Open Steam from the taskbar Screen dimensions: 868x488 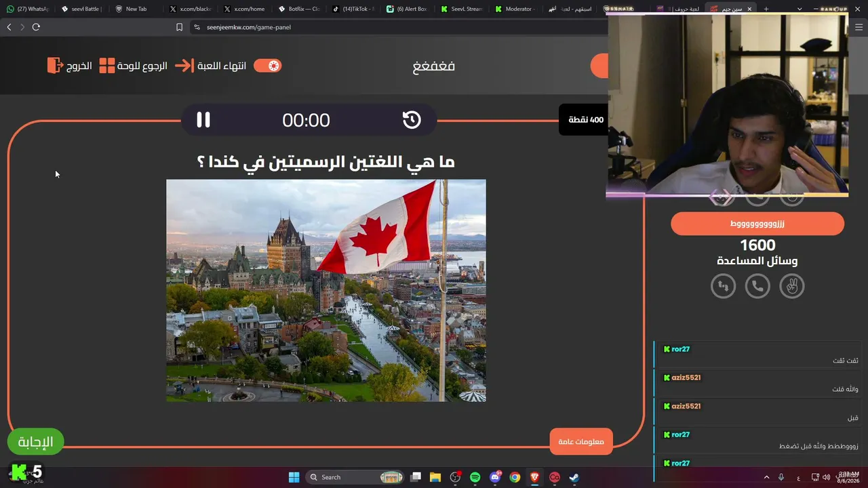coord(574,477)
